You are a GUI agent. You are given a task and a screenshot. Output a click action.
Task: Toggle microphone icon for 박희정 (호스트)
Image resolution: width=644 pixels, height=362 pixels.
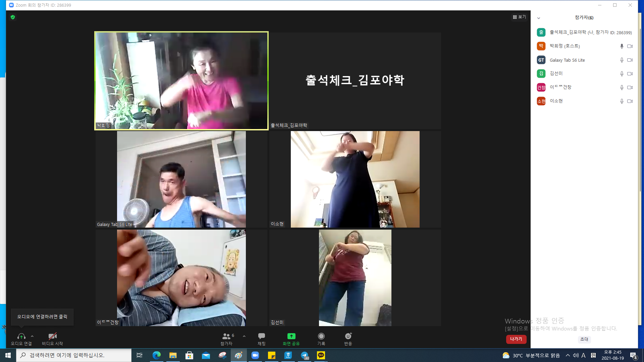622,46
